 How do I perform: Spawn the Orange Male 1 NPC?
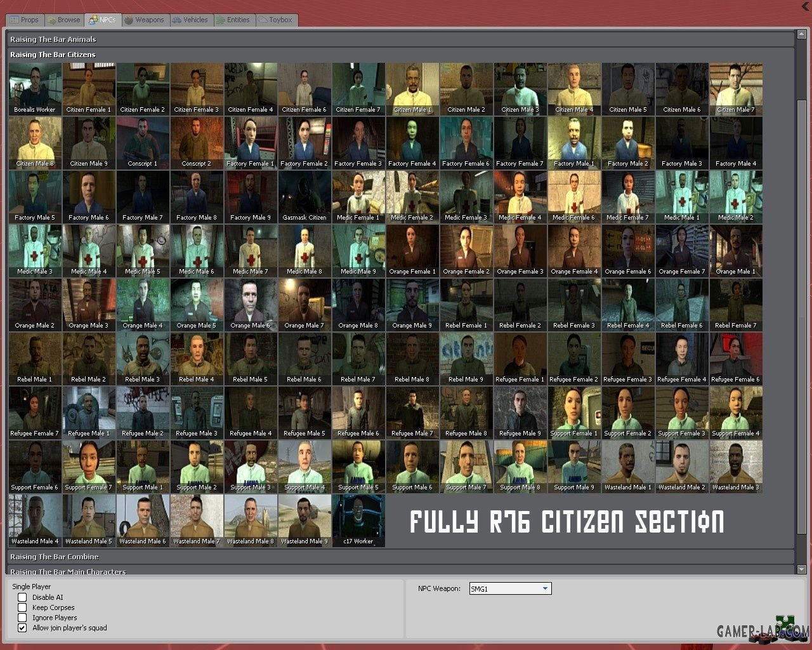coord(736,251)
